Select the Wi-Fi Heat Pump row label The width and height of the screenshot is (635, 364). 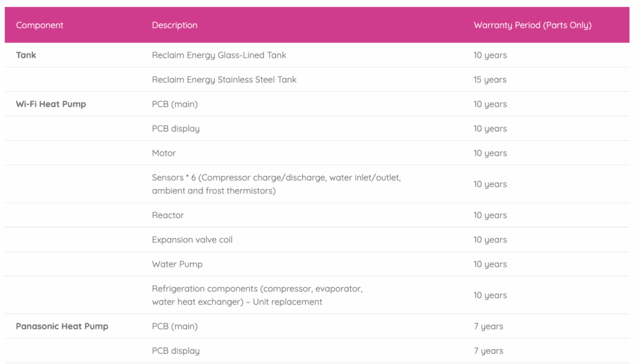51,104
